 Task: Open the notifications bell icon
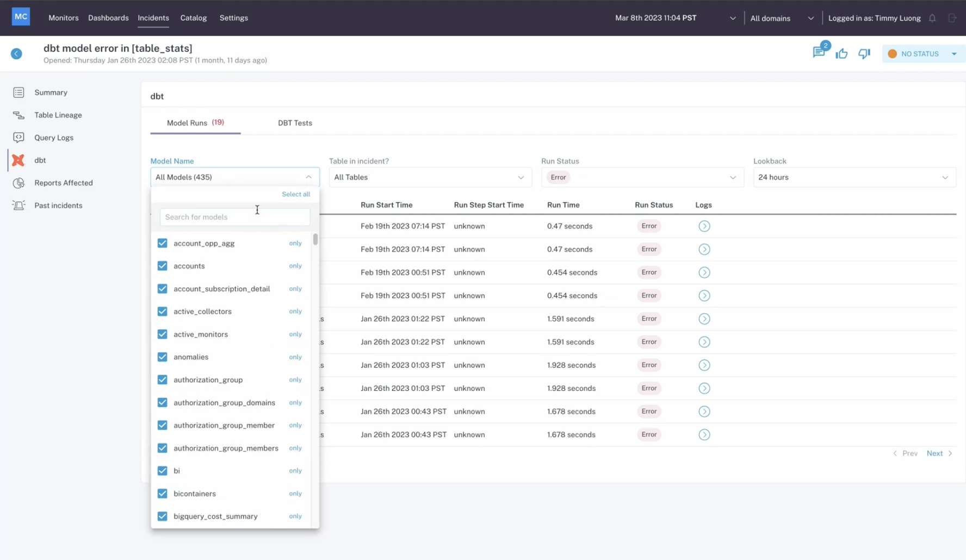coord(932,18)
